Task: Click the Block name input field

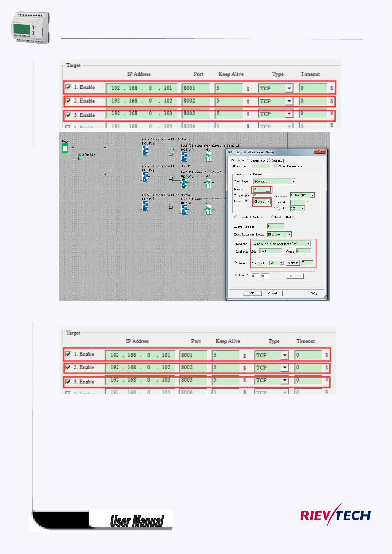Action: pos(260,166)
